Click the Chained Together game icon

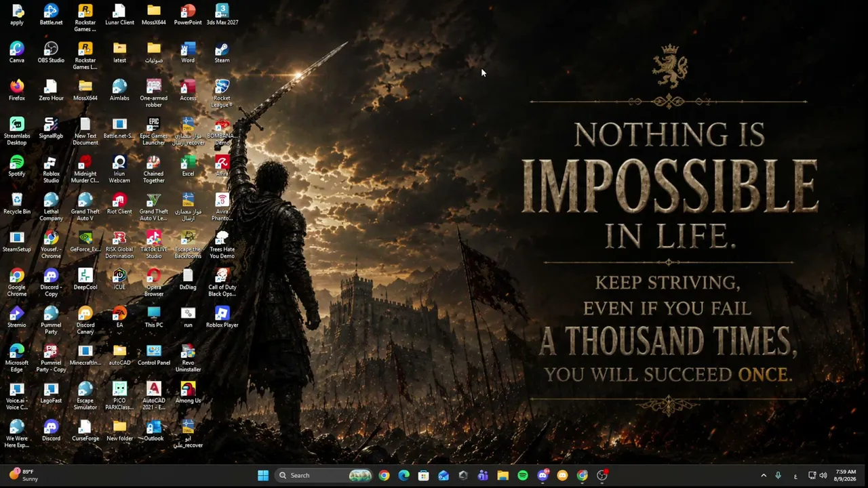[x=154, y=169]
